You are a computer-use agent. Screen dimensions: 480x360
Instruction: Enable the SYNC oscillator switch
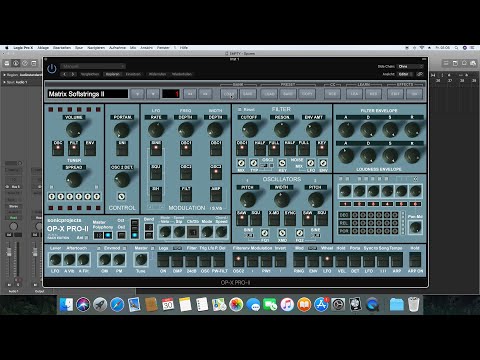[290, 218]
